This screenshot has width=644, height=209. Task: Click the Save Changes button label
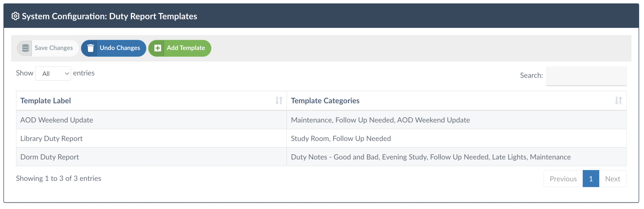[x=53, y=48]
